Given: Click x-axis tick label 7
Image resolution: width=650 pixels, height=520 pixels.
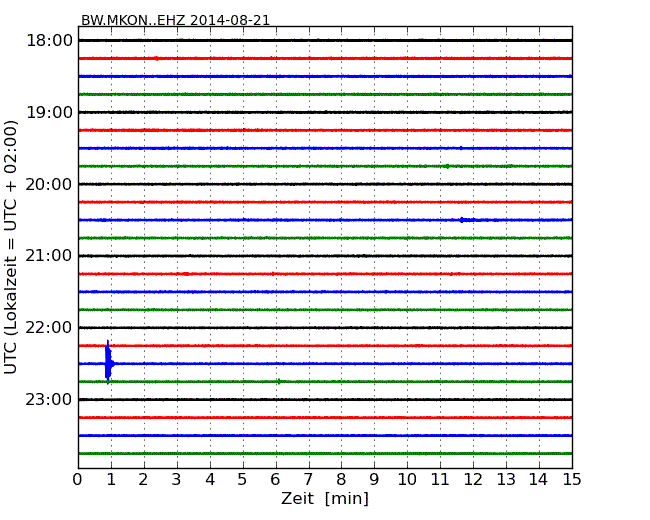Looking at the screenshot, I should [308, 480].
